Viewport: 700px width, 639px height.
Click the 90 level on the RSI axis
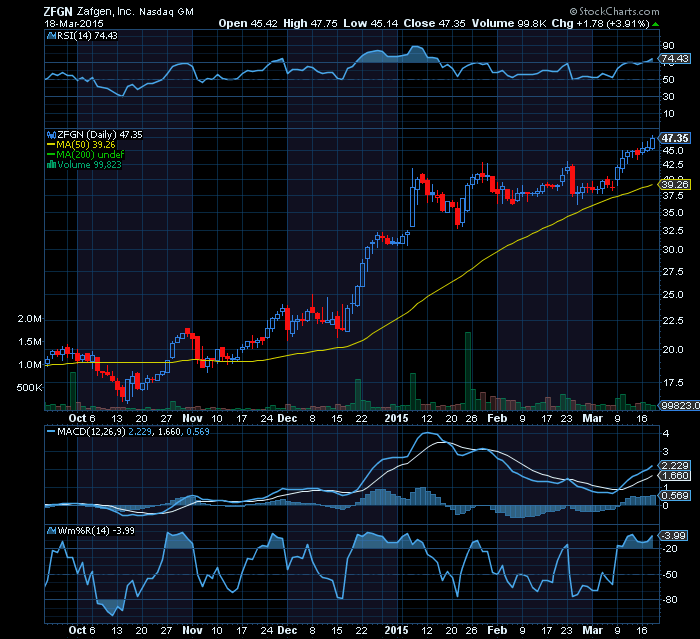668,46
